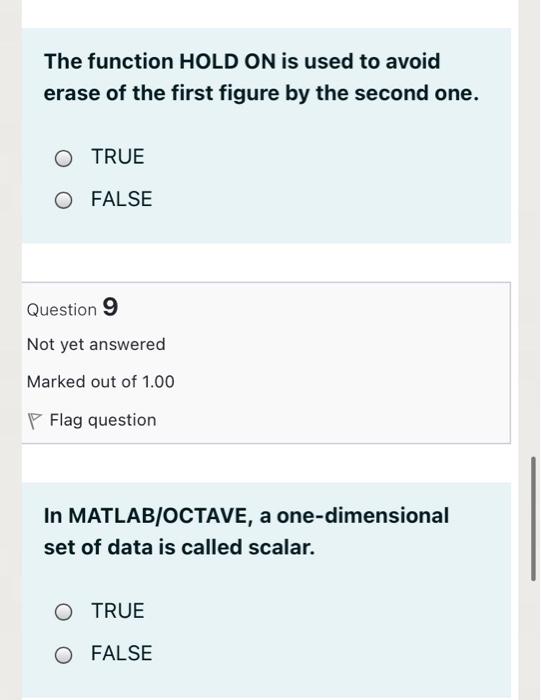Click the FALSE label under HOLD ON statement
Screen dimensions: 541x700
pos(121,199)
